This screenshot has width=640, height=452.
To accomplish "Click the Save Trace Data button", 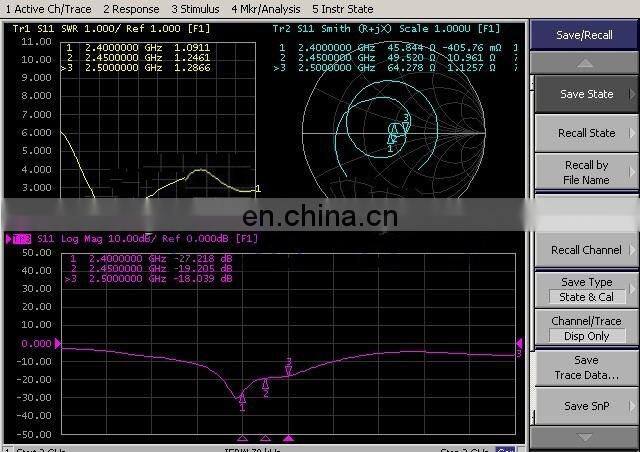I will click(x=586, y=367).
